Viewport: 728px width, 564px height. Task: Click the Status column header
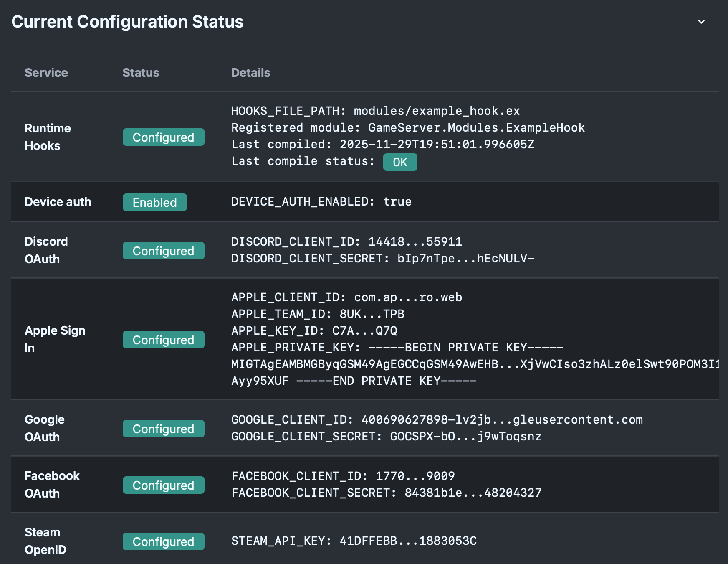tap(141, 73)
